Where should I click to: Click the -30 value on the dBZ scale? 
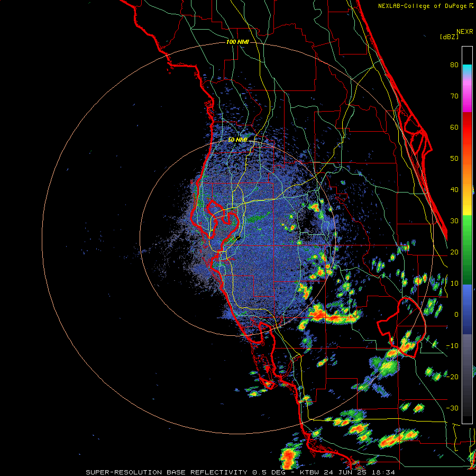[x=452, y=408]
